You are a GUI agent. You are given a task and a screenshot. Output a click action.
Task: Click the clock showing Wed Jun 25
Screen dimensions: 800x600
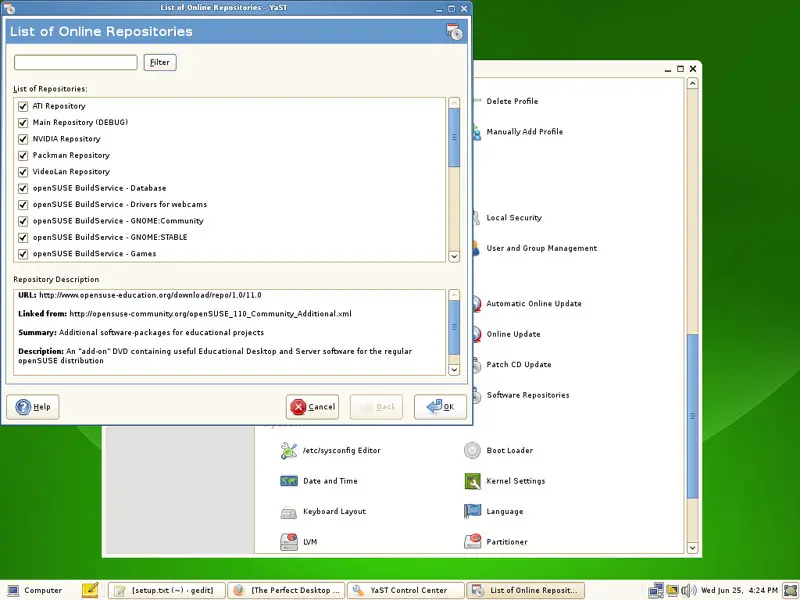(x=739, y=590)
